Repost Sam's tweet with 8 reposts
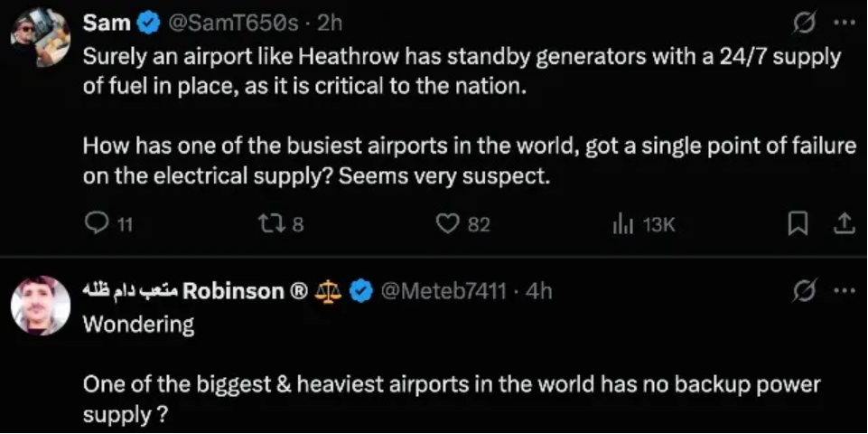 267,224
